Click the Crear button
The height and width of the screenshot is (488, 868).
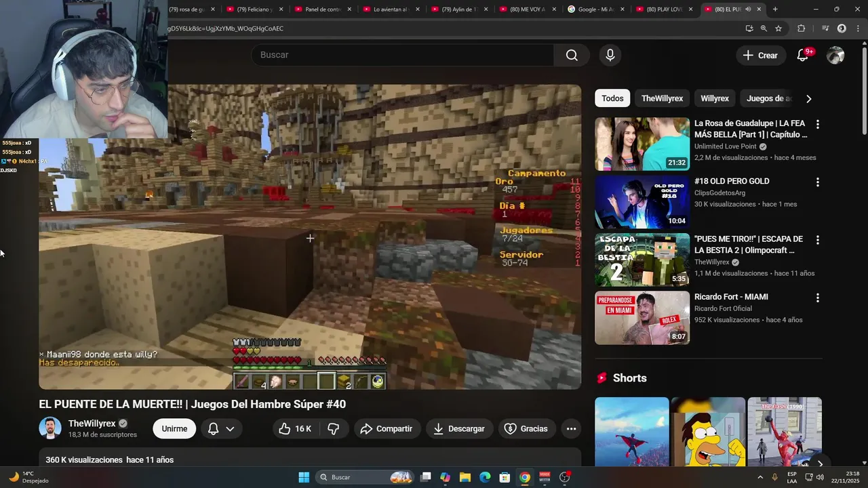click(x=760, y=56)
